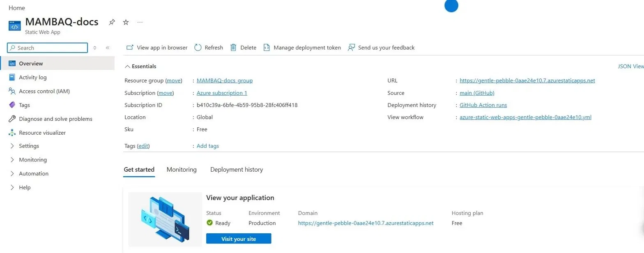The height and width of the screenshot is (253, 644).
Task: Click Manage deployment token
Action: (x=302, y=48)
